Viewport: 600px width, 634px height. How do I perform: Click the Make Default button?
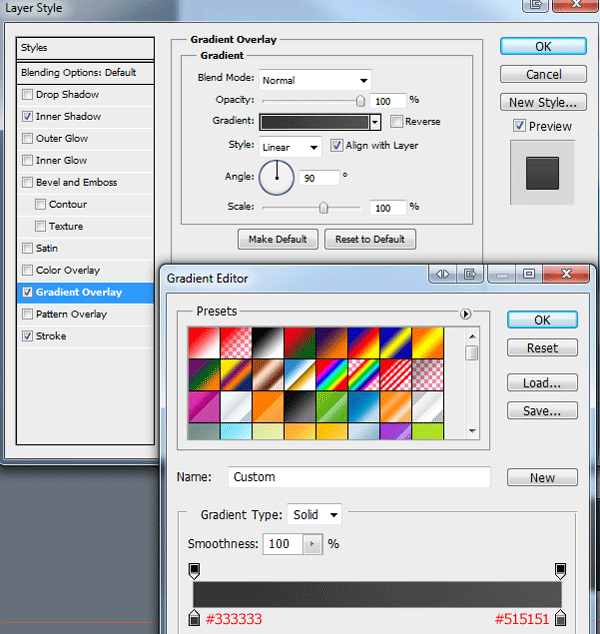pos(278,239)
